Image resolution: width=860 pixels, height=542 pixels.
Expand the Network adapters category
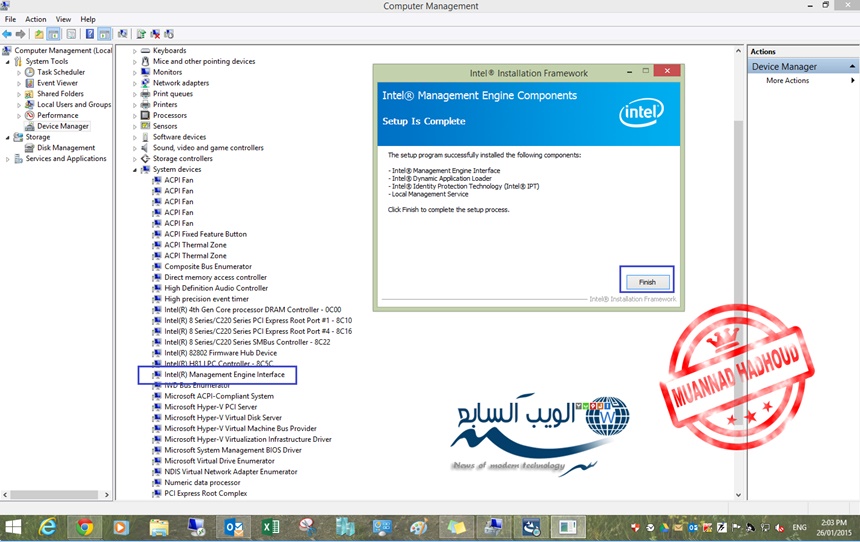134,83
